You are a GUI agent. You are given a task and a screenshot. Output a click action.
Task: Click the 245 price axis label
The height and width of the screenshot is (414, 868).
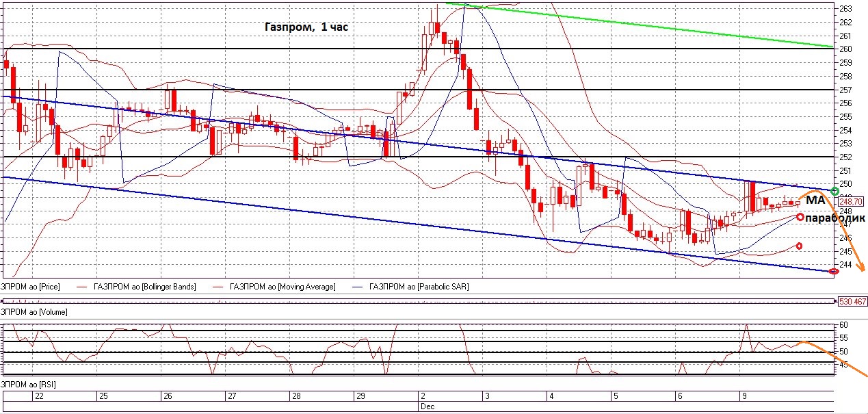[x=845, y=251]
